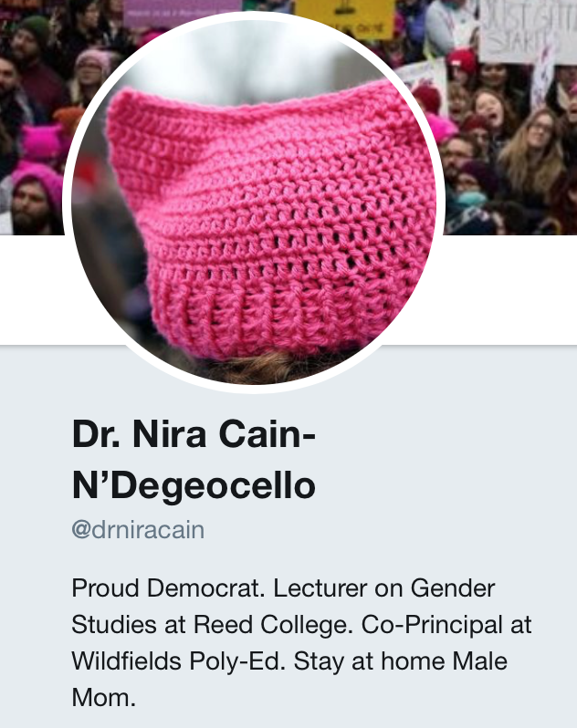Click the @drniracain handle
This screenshot has width=577, height=728.
pos(138,530)
